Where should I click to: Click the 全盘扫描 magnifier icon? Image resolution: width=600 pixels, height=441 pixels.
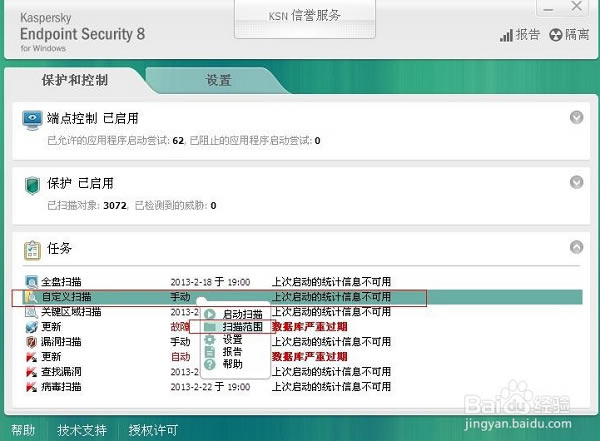click(x=31, y=282)
